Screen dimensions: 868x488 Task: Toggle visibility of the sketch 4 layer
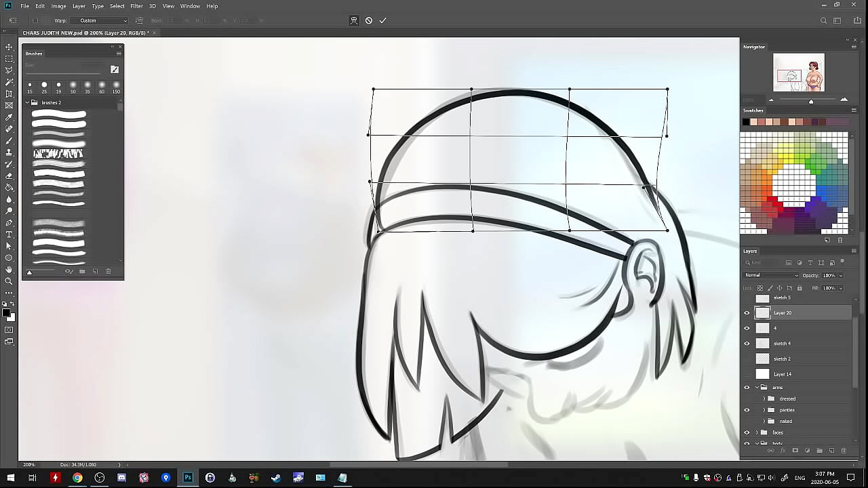tap(747, 344)
